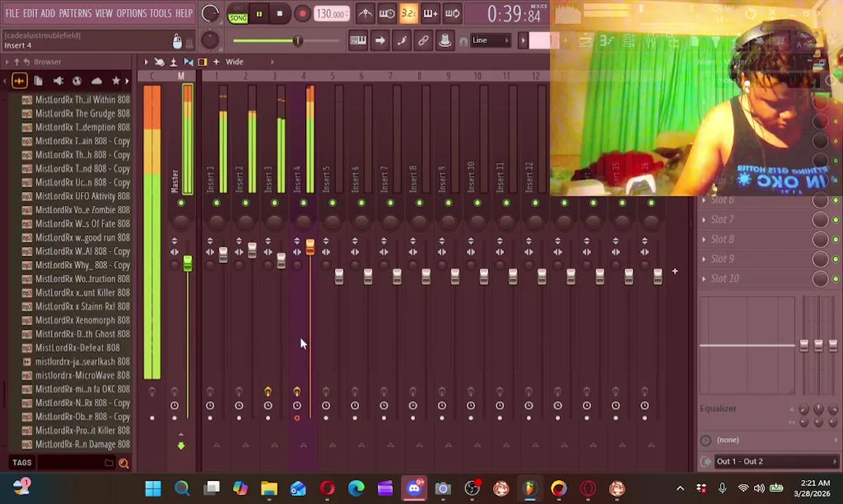Open the HELP menu
843x504 pixels.
[183, 13]
